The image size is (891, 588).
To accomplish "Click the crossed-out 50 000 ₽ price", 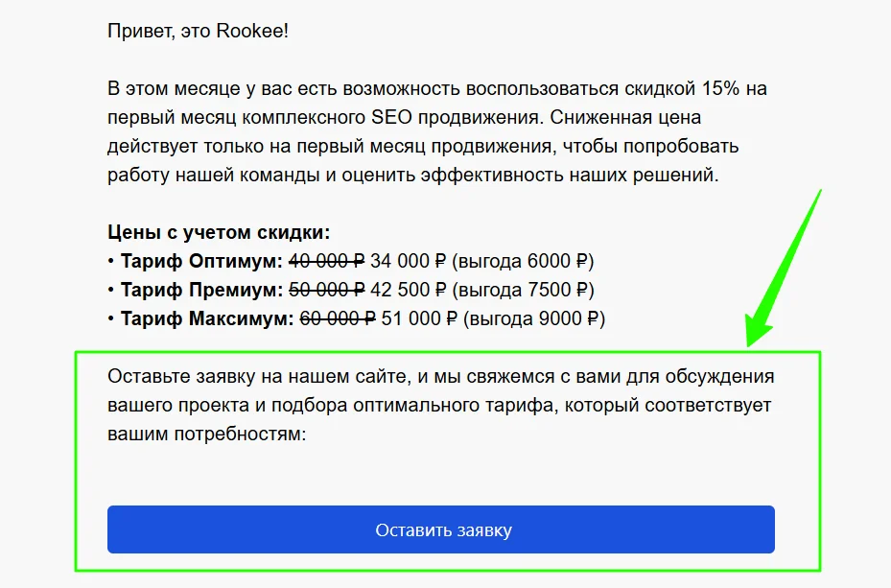I will coord(326,290).
